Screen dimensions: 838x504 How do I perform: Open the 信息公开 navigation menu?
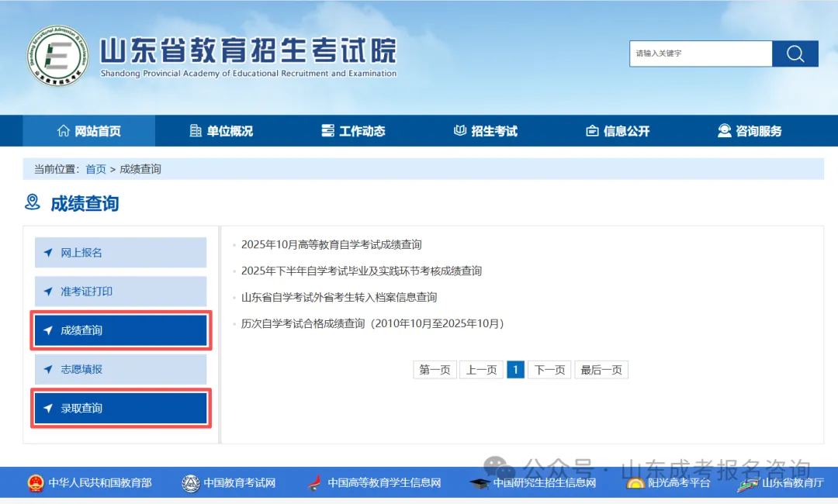point(618,131)
